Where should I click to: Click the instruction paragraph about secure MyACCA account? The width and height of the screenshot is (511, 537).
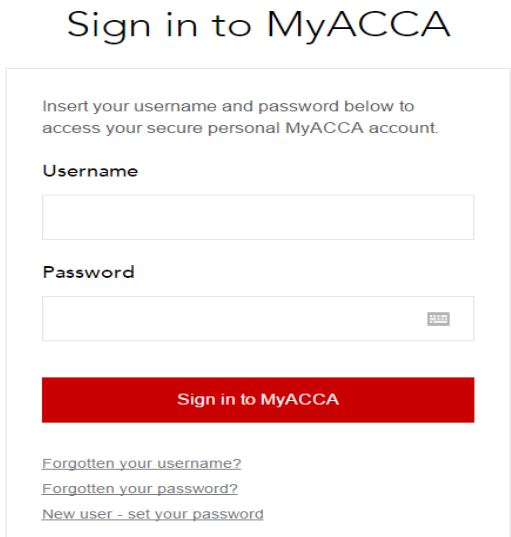click(240, 117)
